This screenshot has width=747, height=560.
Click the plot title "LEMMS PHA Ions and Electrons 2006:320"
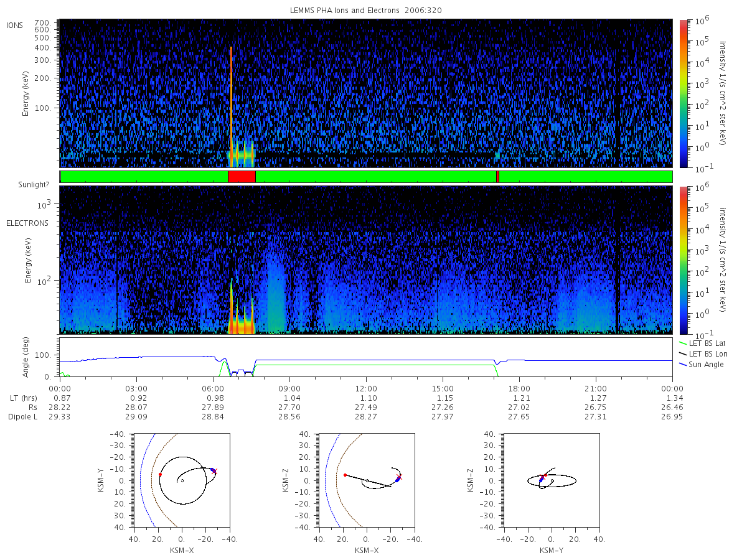[x=367, y=11]
